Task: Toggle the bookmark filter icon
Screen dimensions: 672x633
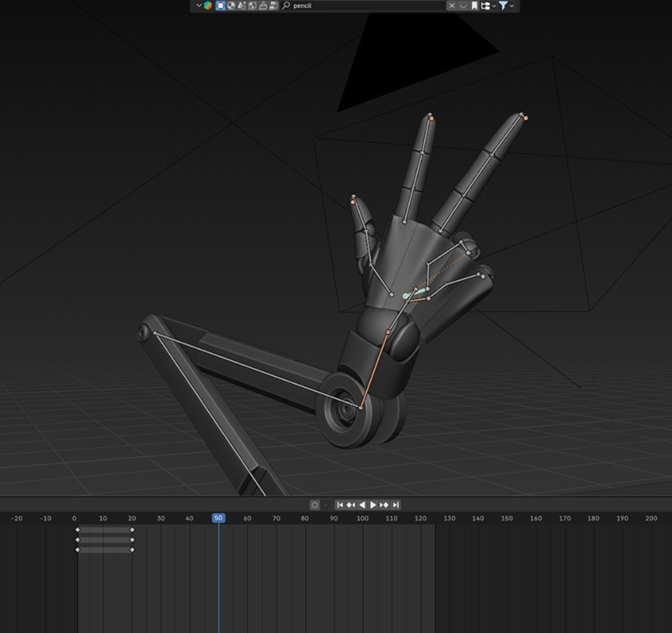Action: coord(474,6)
